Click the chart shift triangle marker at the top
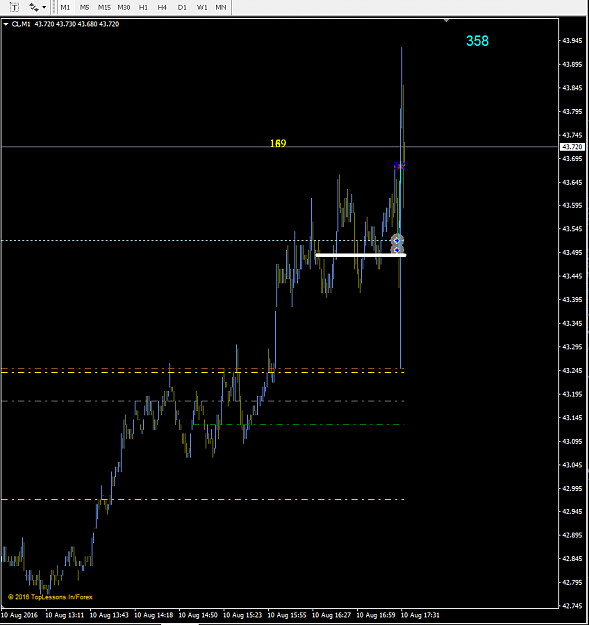Viewport: 589px width, 625px height. [446, 20]
